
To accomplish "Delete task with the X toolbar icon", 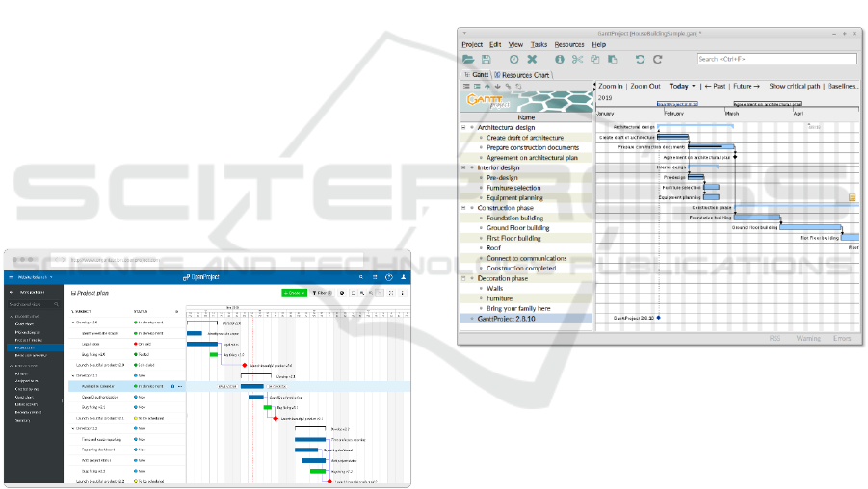I will 532,59.
